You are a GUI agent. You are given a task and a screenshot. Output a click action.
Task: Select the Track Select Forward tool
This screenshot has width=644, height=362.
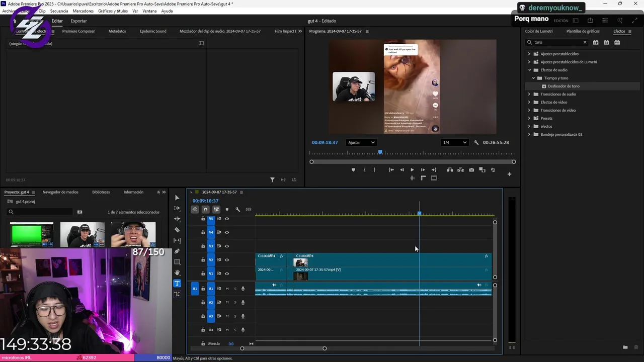[x=177, y=208]
